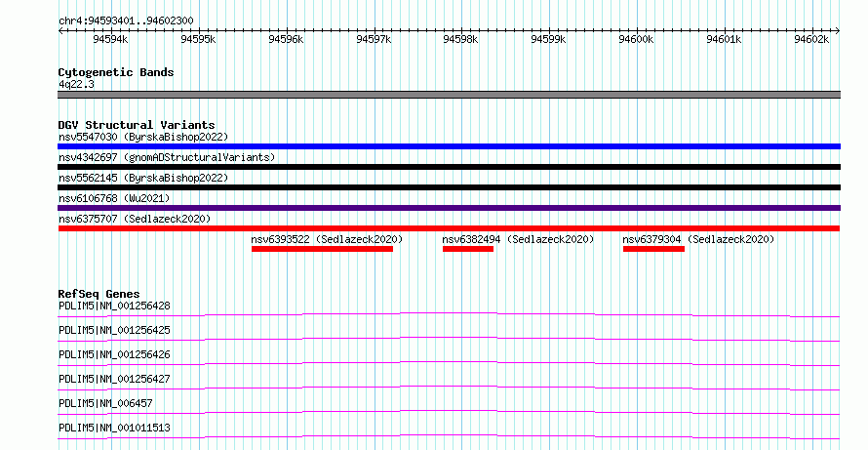Click the 94599k ruler tick label

pos(548,39)
